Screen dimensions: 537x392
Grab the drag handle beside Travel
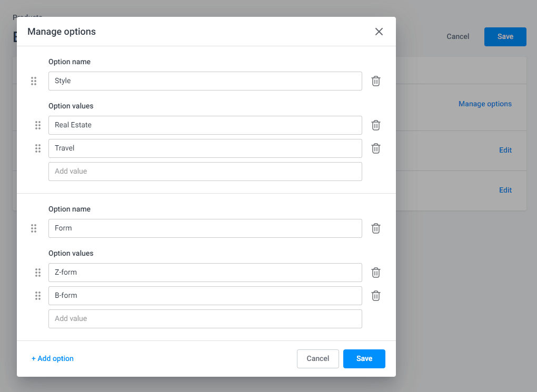click(x=37, y=148)
